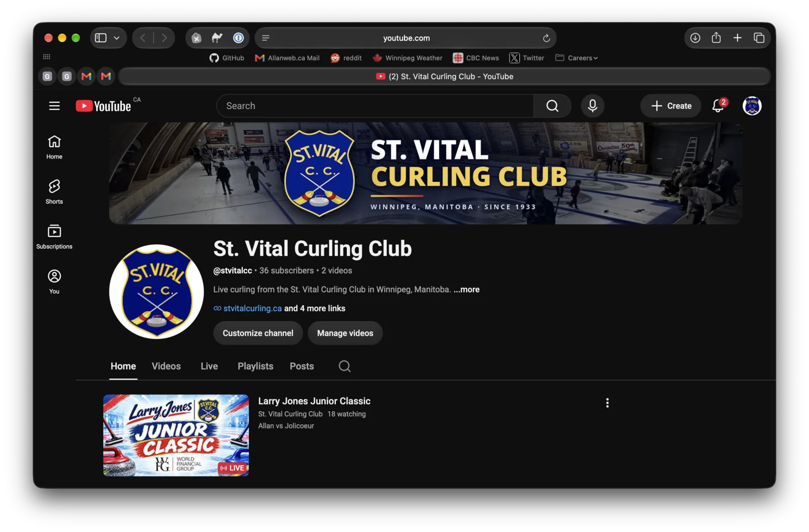809x532 pixels.
Task: Open the account avatar menu
Action: point(752,106)
